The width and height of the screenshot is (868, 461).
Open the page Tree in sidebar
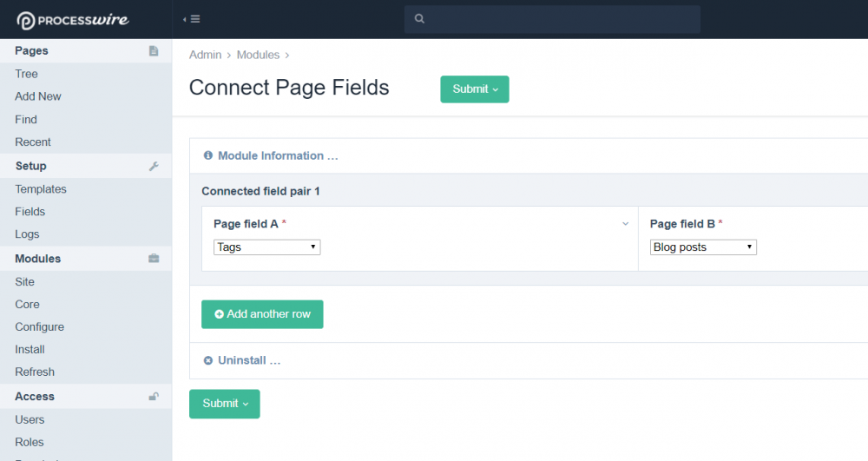point(27,74)
